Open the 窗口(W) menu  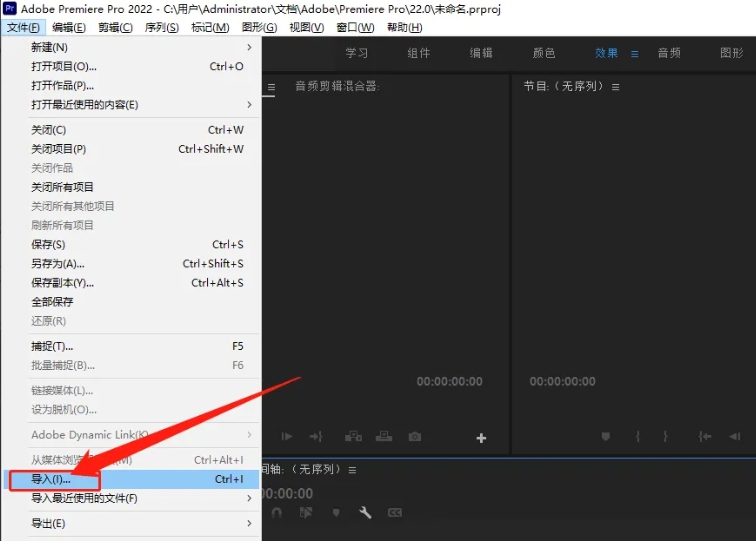click(355, 27)
